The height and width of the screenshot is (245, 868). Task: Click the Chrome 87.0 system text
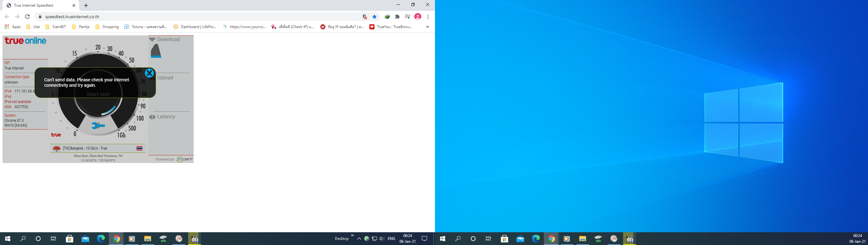pos(14,121)
